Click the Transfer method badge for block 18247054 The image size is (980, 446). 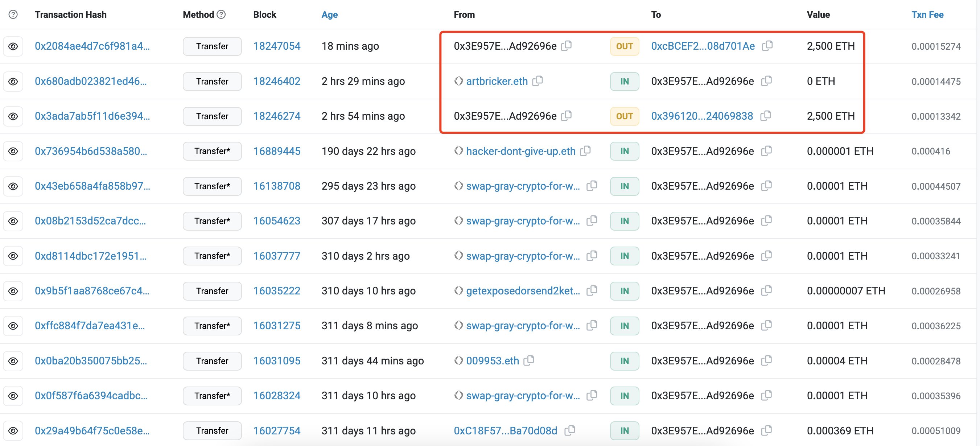tap(212, 46)
